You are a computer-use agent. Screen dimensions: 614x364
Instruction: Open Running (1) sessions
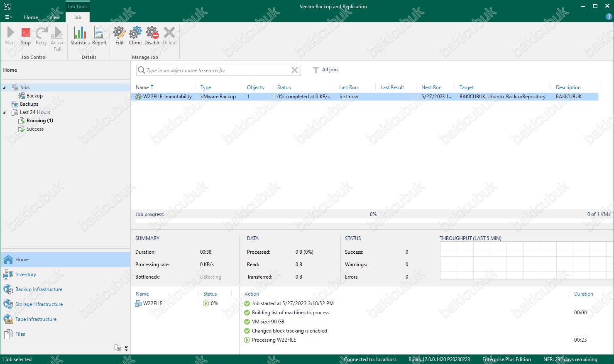coord(40,121)
